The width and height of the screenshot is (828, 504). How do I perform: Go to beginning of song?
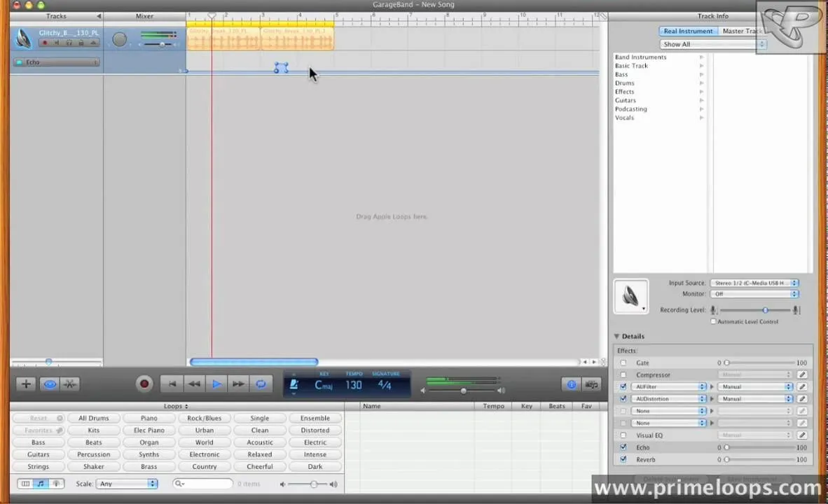[172, 384]
